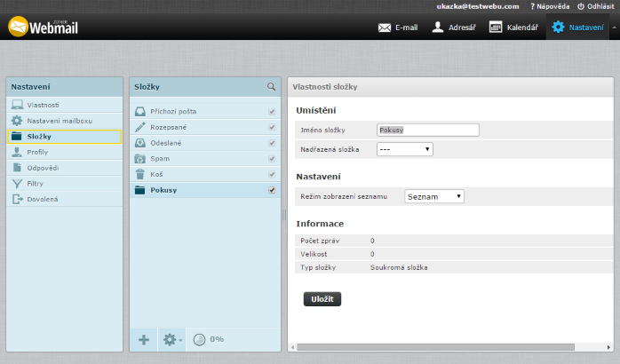Uncheck the Pokusy folder checkbox

click(x=272, y=190)
